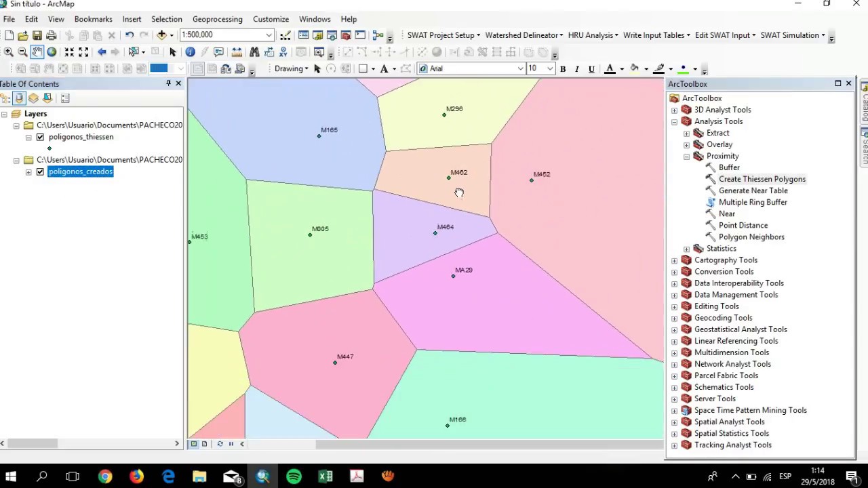List By Source in Table Of Contents
The width and height of the screenshot is (868, 488).
(19, 98)
